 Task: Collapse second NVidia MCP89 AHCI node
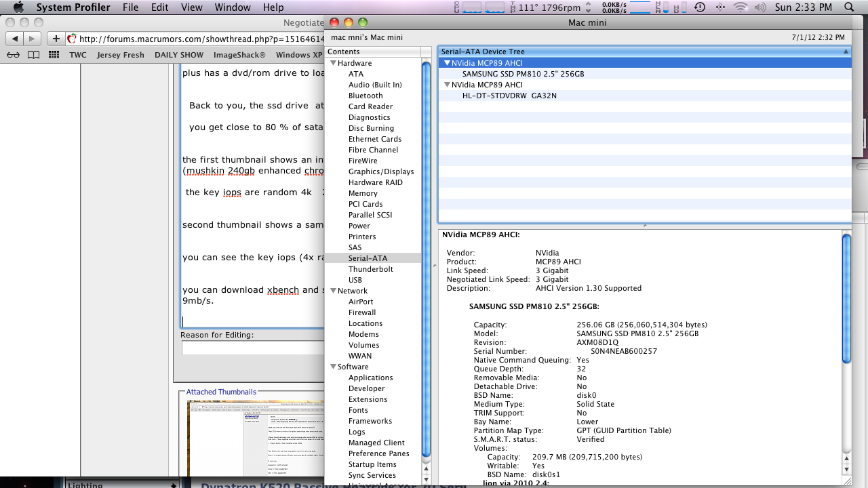click(447, 85)
